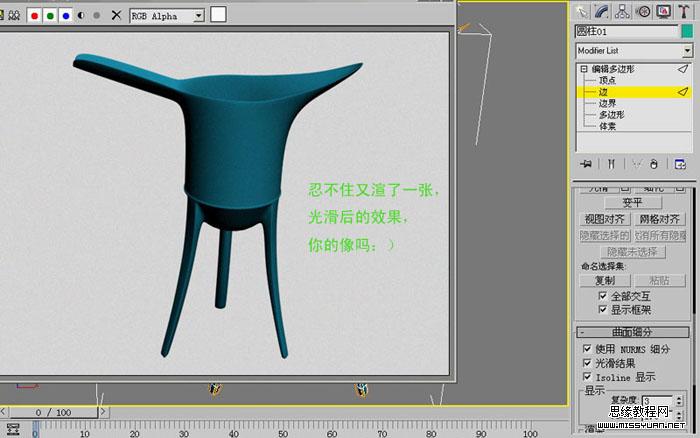Toggle the Isoline 显示 checkbox
The height and width of the screenshot is (438, 700).
click(587, 377)
